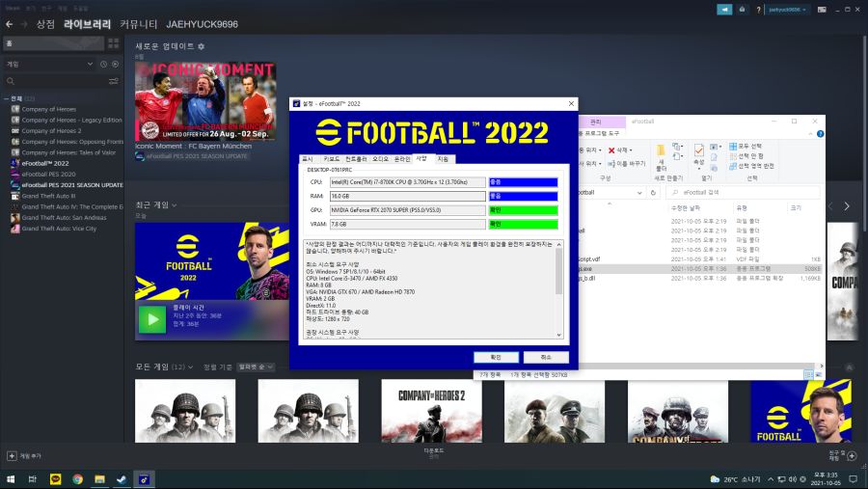Expand Explorer address bar history dropdown

(x=639, y=193)
